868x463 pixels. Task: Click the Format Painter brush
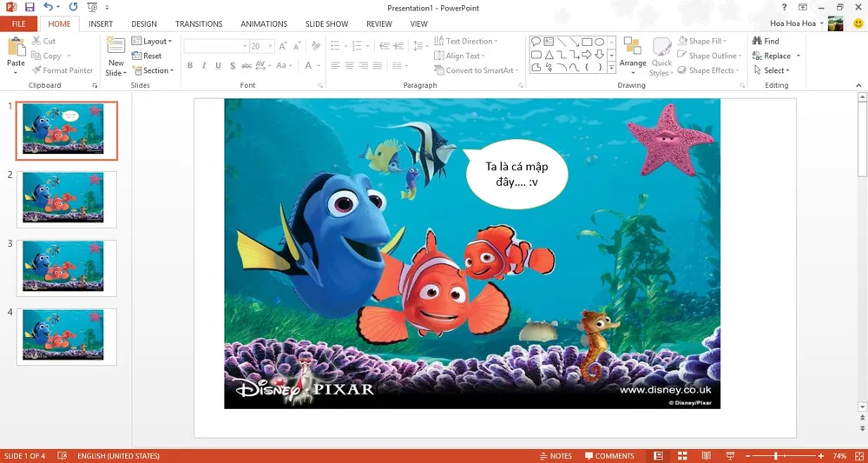click(x=36, y=70)
